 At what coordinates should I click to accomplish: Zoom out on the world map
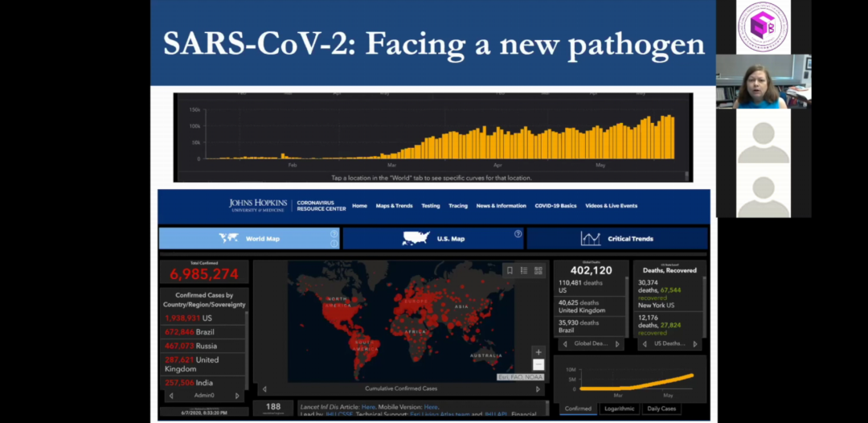pyautogui.click(x=538, y=364)
